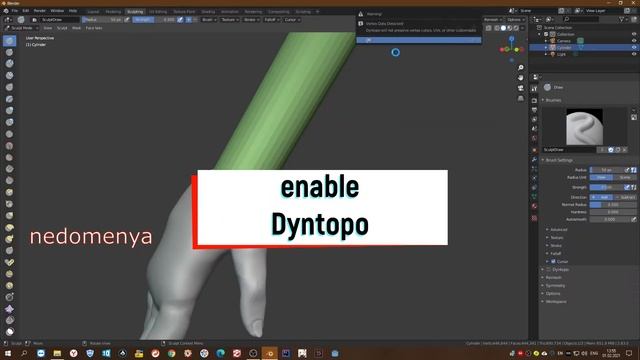Select the Smooth brush in left toolbar
Image resolution: width=640 pixels, height=360 pixels.
point(9,146)
